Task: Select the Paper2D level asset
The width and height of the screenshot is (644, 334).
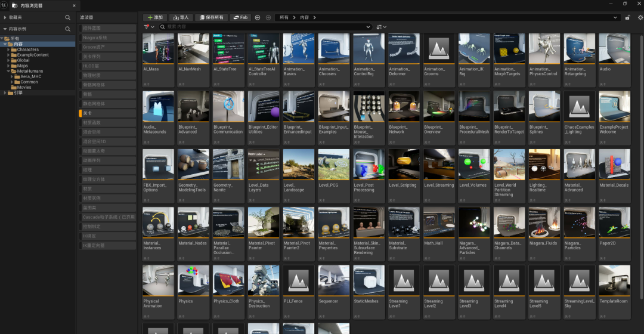Action: click(614, 234)
